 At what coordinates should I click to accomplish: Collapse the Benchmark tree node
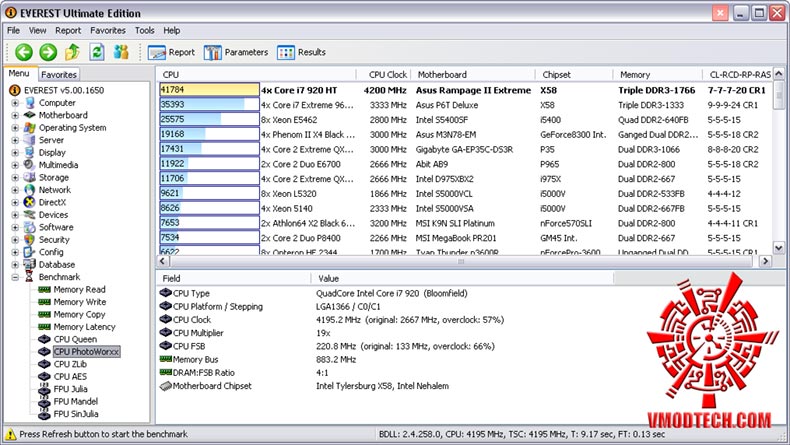(x=15, y=277)
